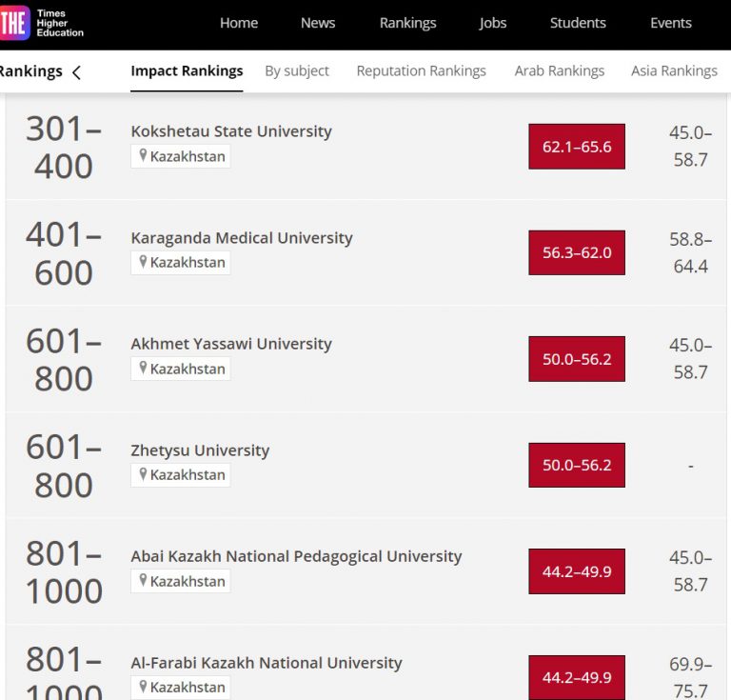This screenshot has height=700, width=731.
Task: Switch to the By subject tab
Action: 297,70
